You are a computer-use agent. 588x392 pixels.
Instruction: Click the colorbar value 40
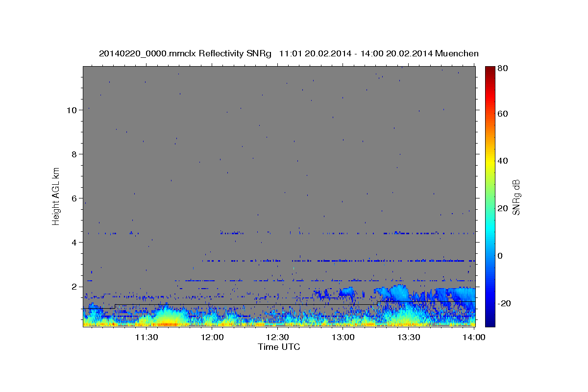pyautogui.click(x=502, y=161)
